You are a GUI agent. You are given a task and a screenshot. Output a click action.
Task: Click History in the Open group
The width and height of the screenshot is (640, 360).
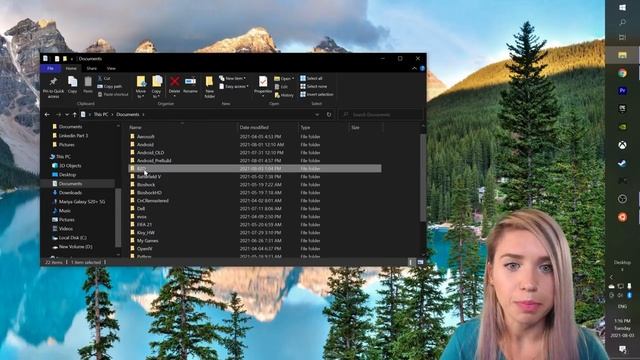tap(284, 95)
